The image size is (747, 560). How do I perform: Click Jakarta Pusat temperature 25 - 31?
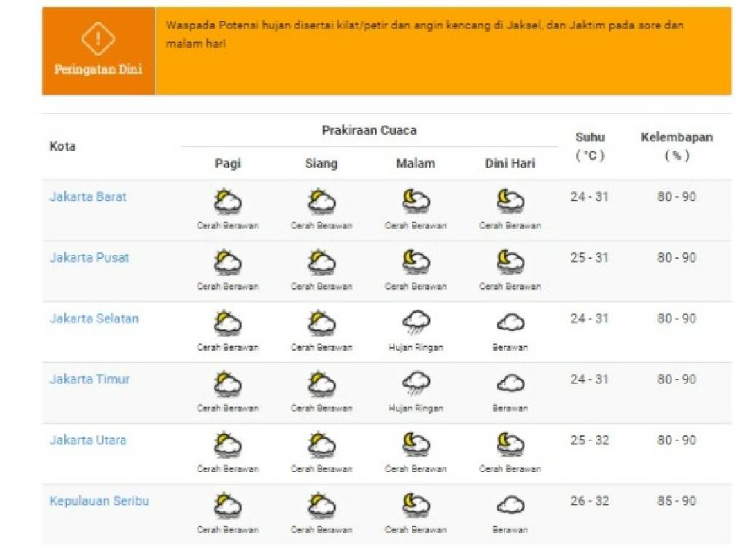pyautogui.click(x=589, y=257)
